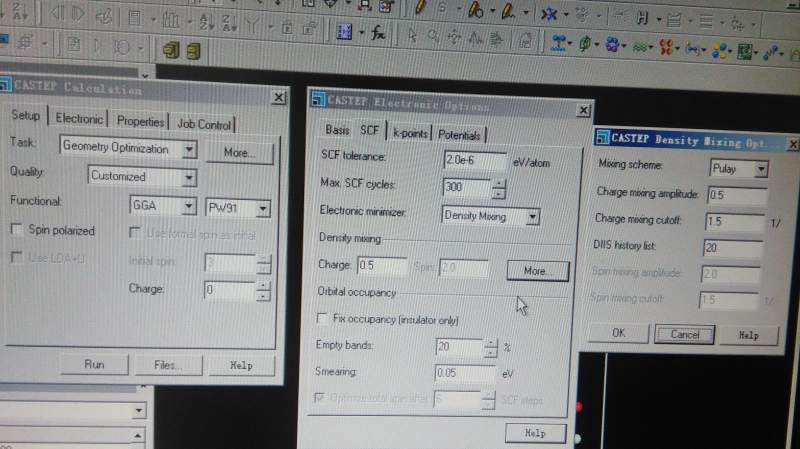Click the red-orange module icon
The width and height of the screenshot is (800, 449).
click(x=666, y=48)
